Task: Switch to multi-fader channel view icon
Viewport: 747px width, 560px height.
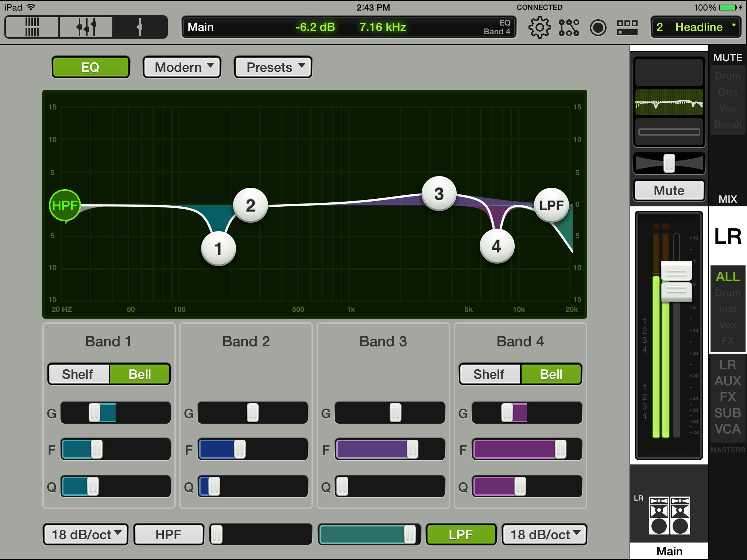Action: pos(86,27)
